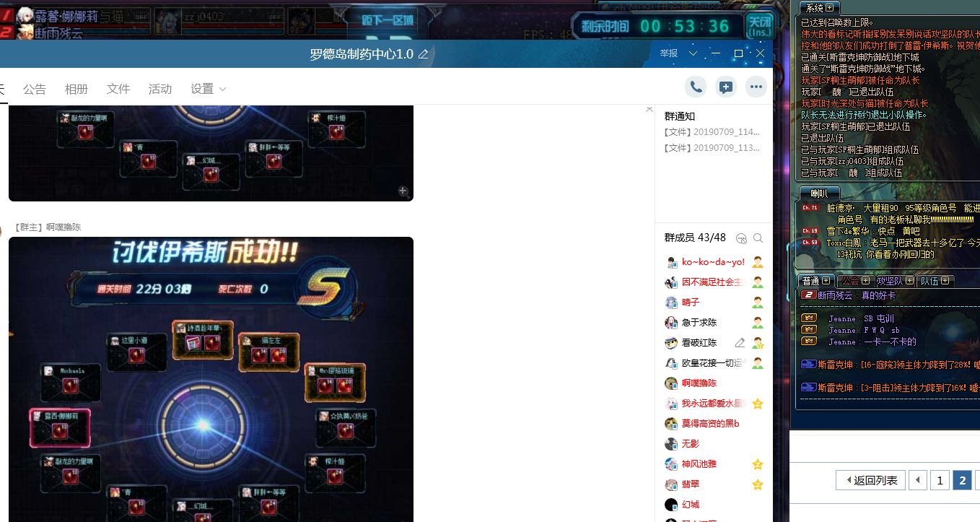Click the 返回列表 button
The image size is (980, 522).
(x=869, y=480)
